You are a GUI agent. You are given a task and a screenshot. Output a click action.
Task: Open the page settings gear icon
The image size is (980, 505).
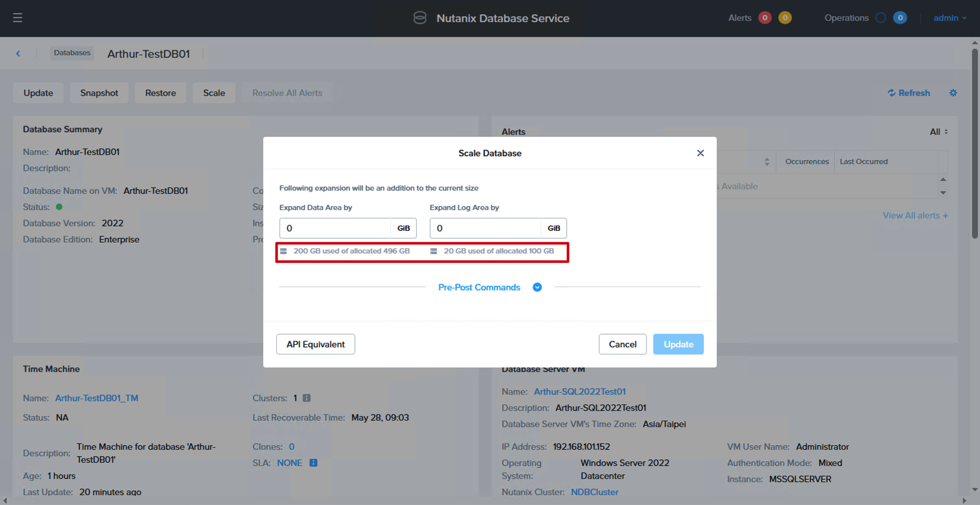click(953, 93)
